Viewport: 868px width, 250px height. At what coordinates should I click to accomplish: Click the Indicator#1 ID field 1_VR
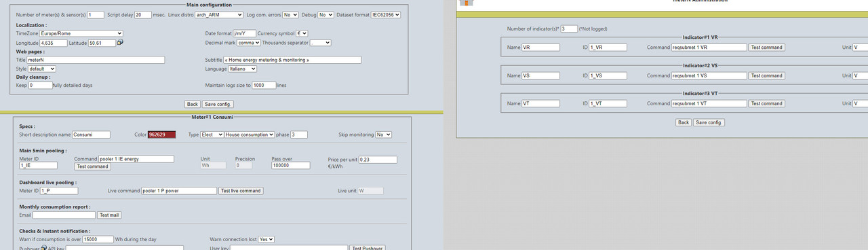click(608, 48)
